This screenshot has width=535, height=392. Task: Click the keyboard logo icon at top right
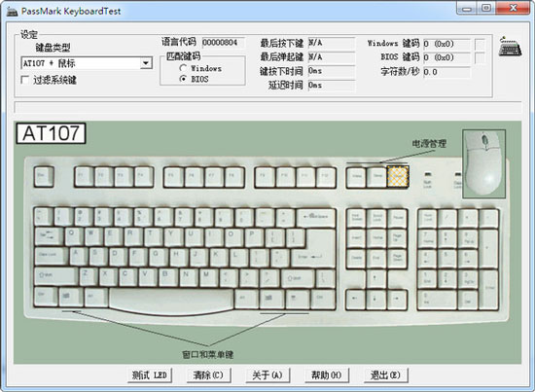point(510,47)
